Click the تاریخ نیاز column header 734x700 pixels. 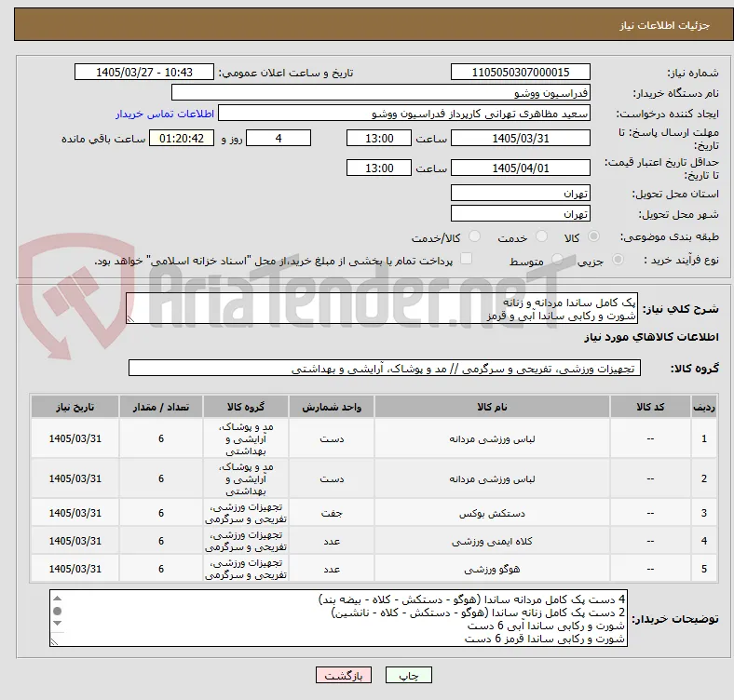(75, 407)
